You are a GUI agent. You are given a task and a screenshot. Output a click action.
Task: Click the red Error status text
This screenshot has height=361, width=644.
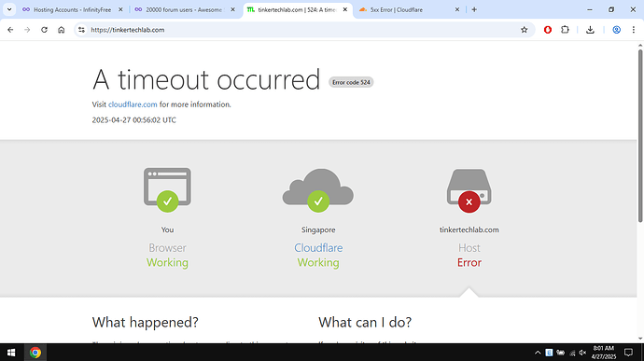(x=469, y=262)
